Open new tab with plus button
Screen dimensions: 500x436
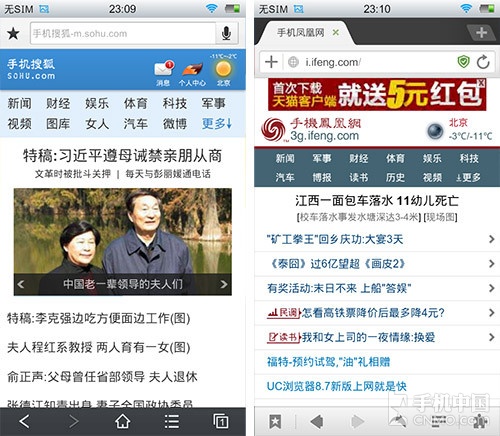click(481, 32)
